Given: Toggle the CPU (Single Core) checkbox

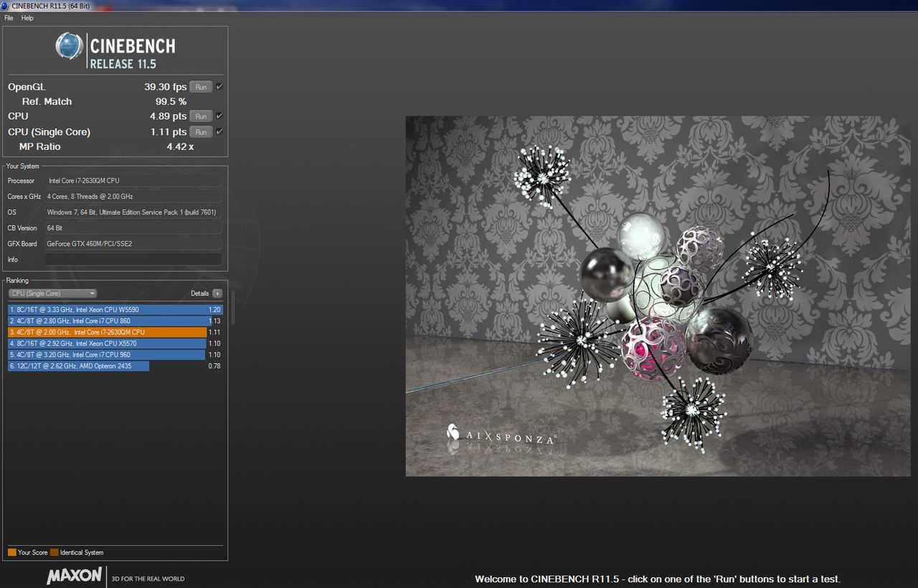Looking at the screenshot, I should [219, 132].
